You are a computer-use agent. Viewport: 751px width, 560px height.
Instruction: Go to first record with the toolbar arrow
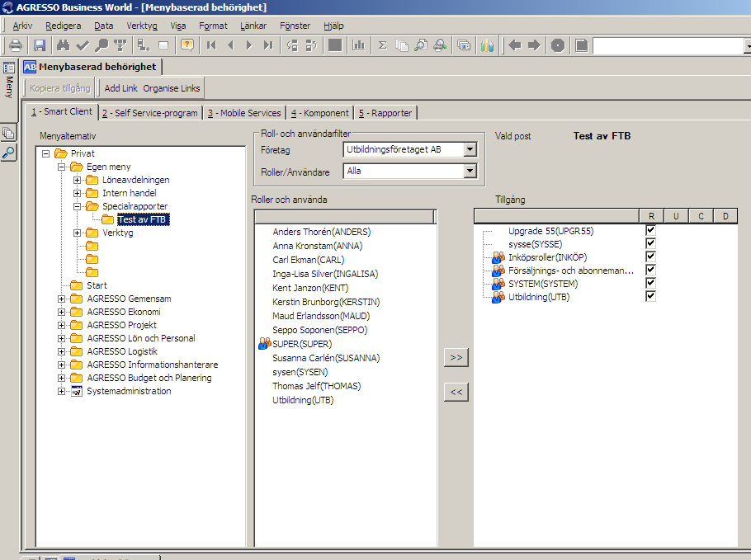coord(211,45)
